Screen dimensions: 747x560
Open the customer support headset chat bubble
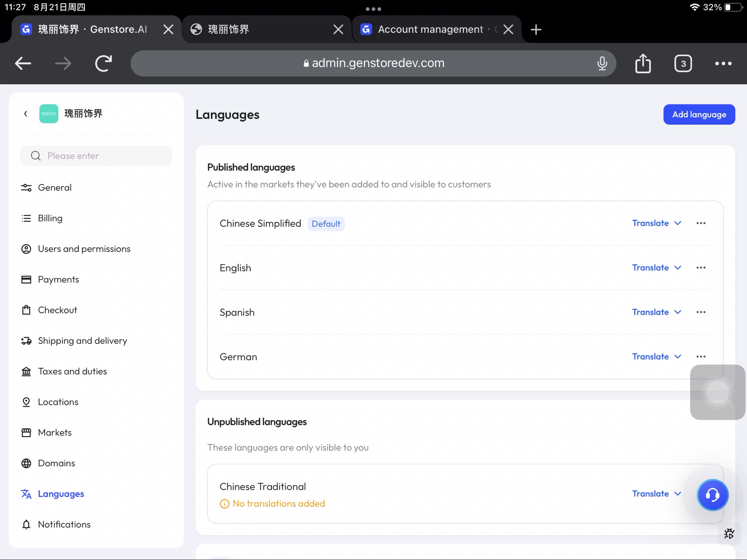click(712, 495)
